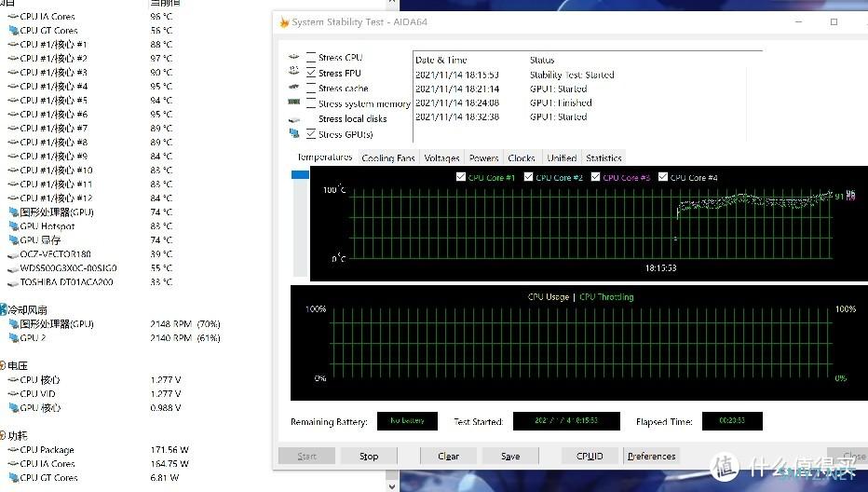Click the graphics processor (GPU) fan icon
The height and width of the screenshot is (492, 868).
click(13, 324)
